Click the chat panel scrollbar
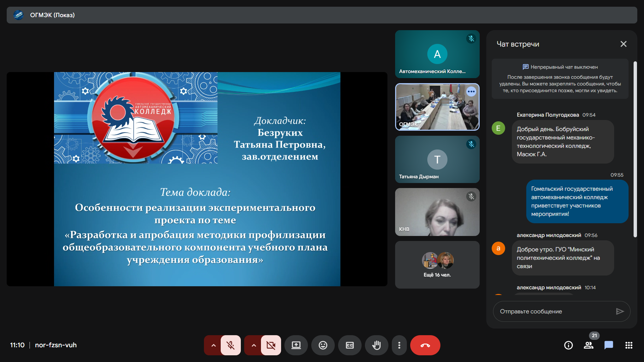 pyautogui.click(x=635, y=149)
